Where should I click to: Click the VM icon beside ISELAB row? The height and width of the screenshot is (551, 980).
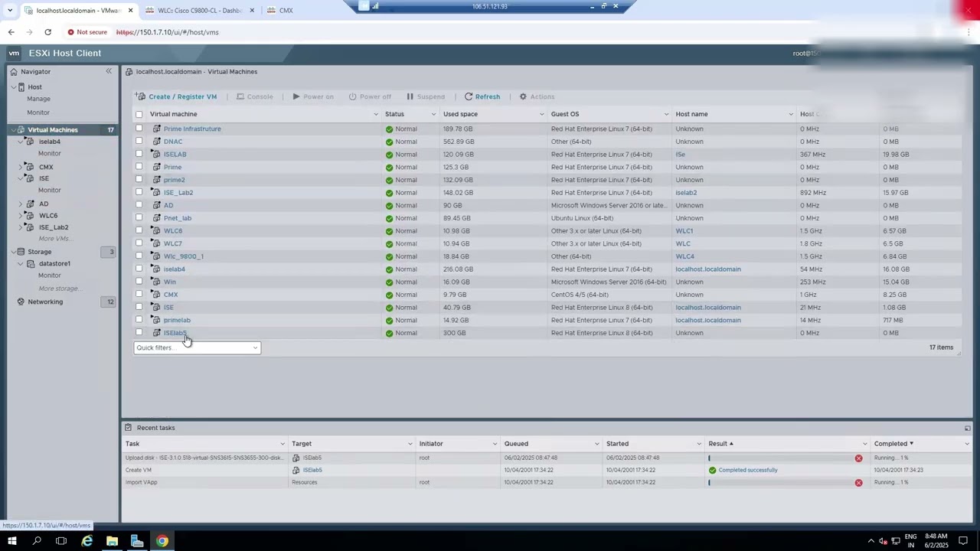tap(156, 154)
